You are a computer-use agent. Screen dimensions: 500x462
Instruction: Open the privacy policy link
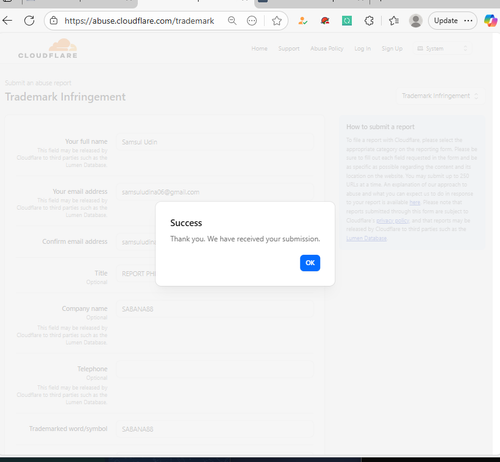(393, 220)
